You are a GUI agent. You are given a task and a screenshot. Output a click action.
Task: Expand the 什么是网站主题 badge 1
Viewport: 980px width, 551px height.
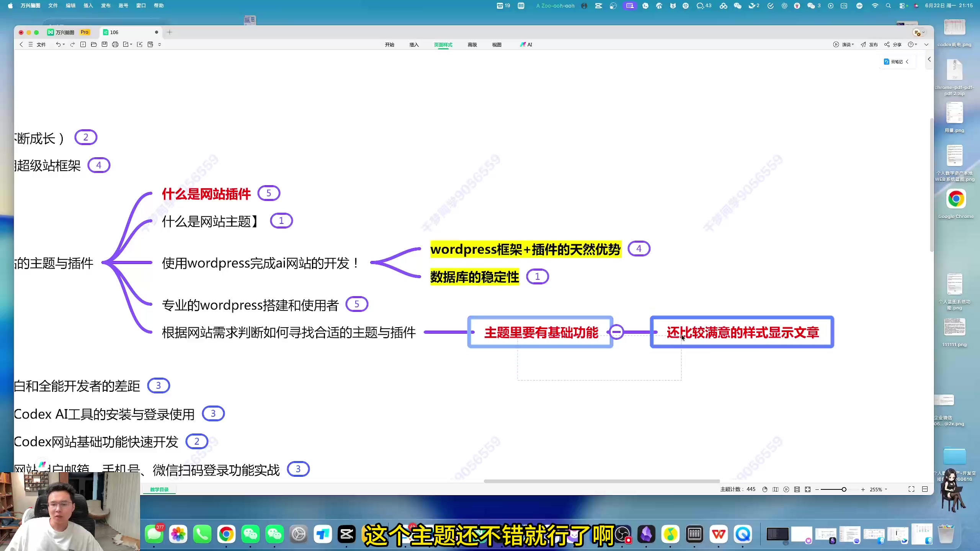(281, 221)
